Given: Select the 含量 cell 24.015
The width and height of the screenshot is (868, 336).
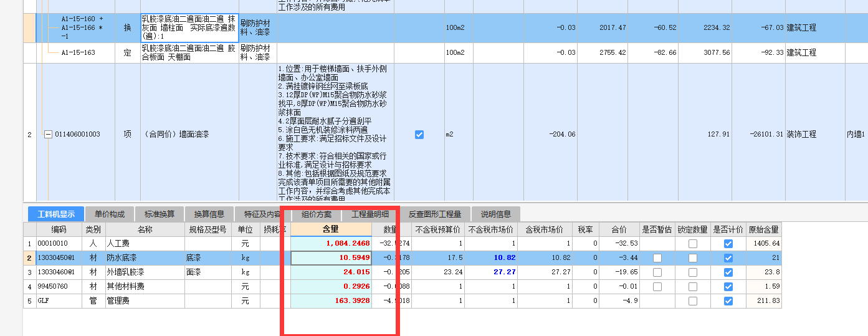Looking at the screenshot, I should tap(331, 272).
